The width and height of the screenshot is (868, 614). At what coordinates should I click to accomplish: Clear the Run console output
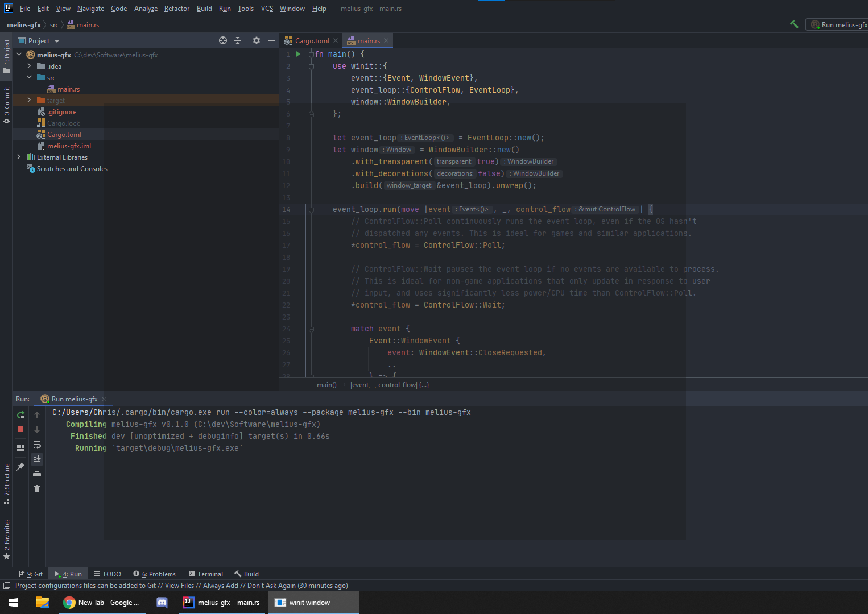(37, 488)
